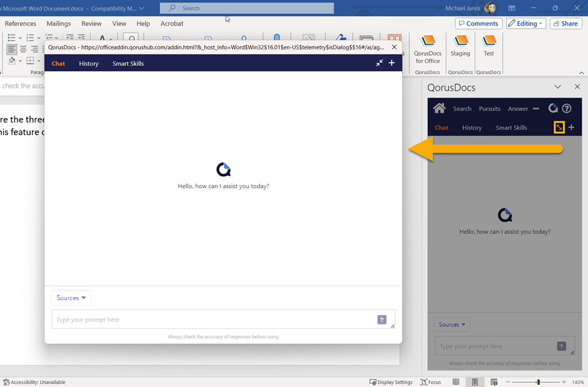Click the Comments button
The height and width of the screenshot is (387, 588).
click(x=478, y=24)
